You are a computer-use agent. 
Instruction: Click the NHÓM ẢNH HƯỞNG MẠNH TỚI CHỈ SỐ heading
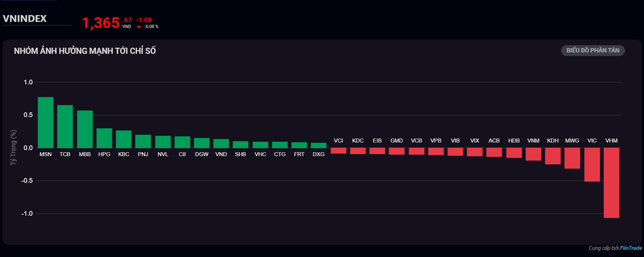coord(85,51)
